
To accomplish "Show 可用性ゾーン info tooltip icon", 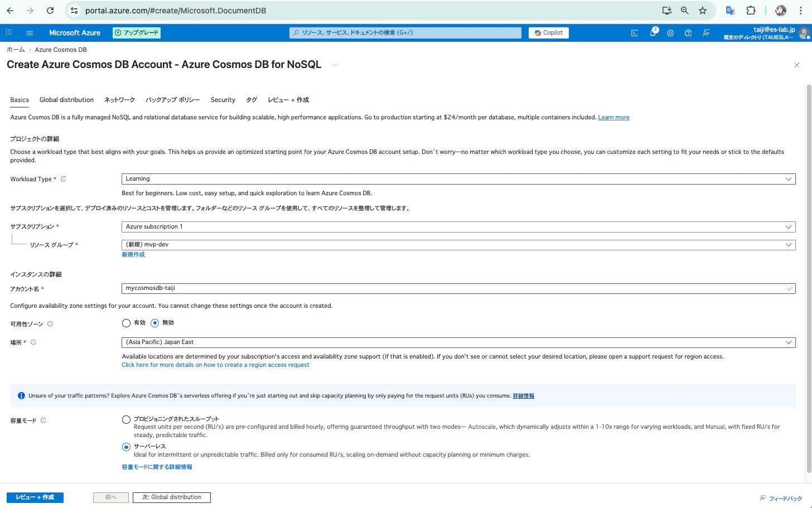I will [50, 324].
